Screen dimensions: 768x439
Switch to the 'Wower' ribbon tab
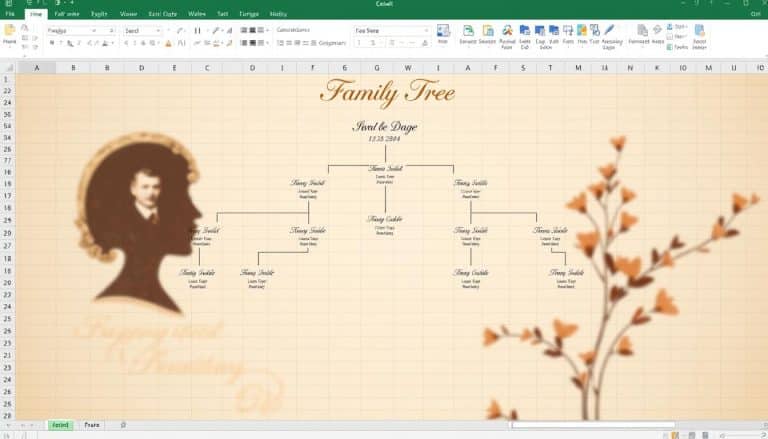[128, 14]
